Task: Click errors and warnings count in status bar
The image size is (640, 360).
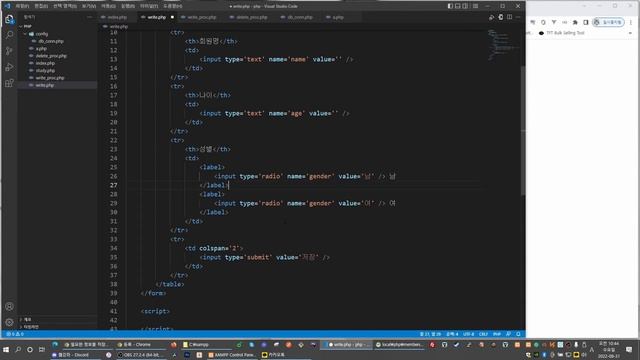Action: click(15, 334)
